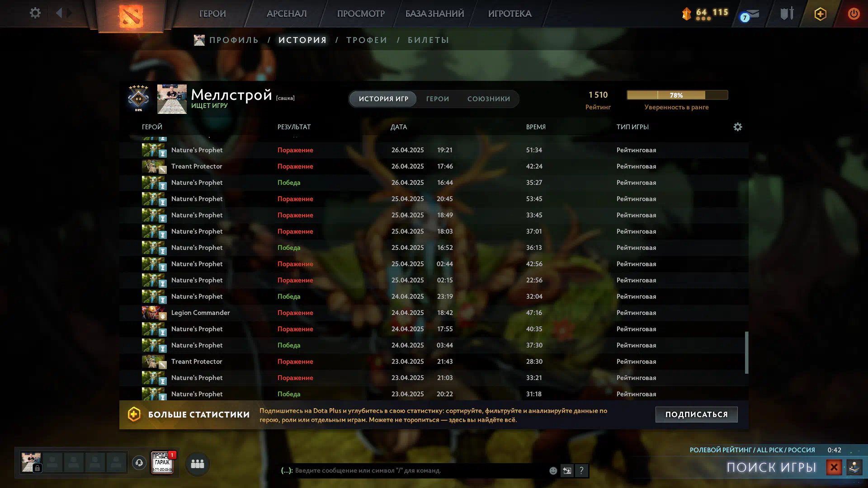
Task: Open the settings gear in top bar
Action: 35,13
